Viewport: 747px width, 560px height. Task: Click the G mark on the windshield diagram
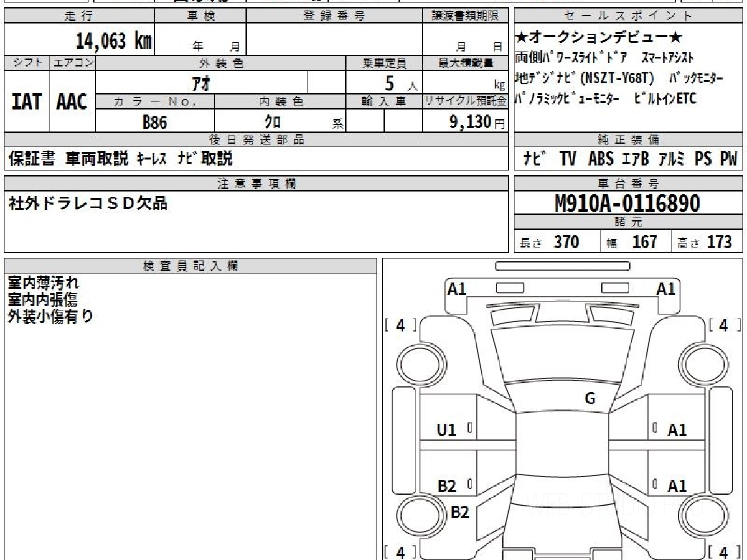(x=590, y=398)
